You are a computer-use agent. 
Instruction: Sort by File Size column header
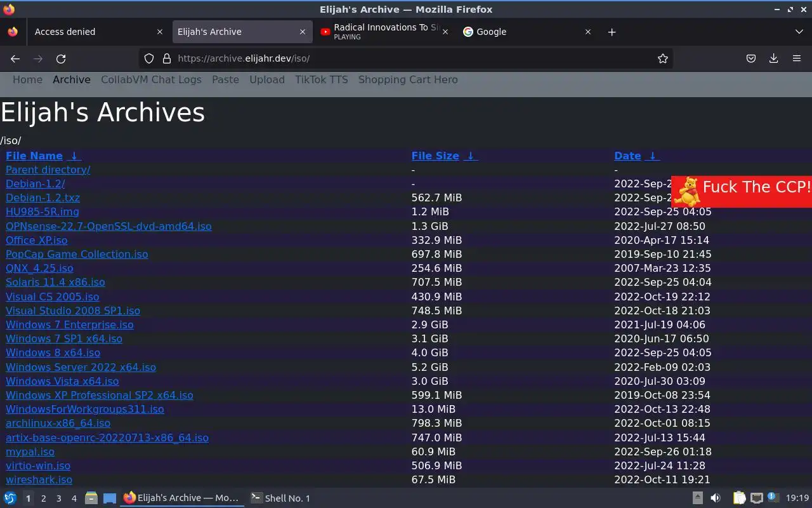coord(435,156)
